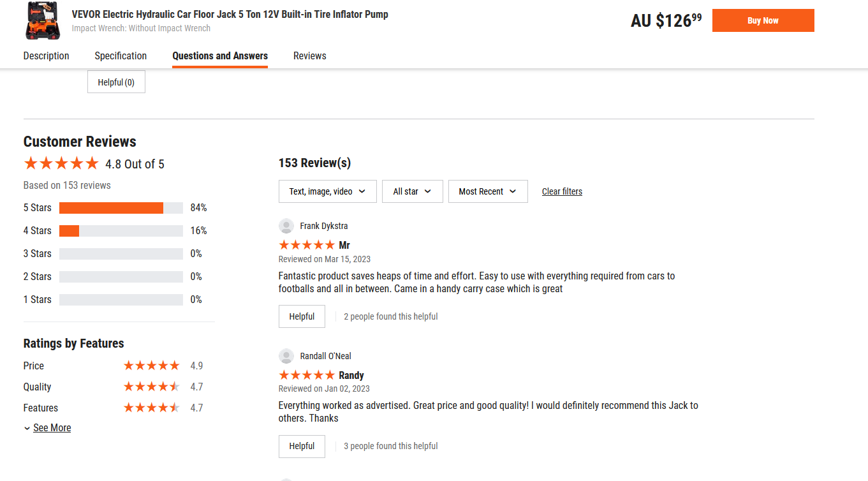
Task: Open the Most Recent sort dropdown
Action: pos(488,191)
